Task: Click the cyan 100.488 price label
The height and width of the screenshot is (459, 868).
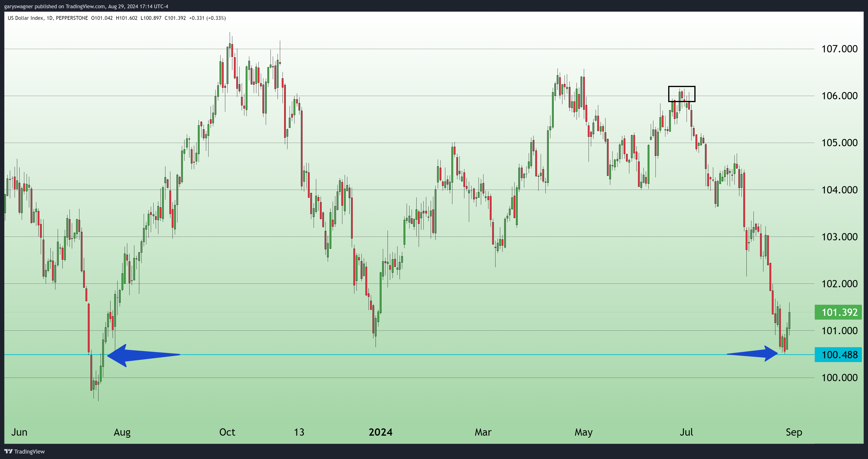Action: coord(838,355)
